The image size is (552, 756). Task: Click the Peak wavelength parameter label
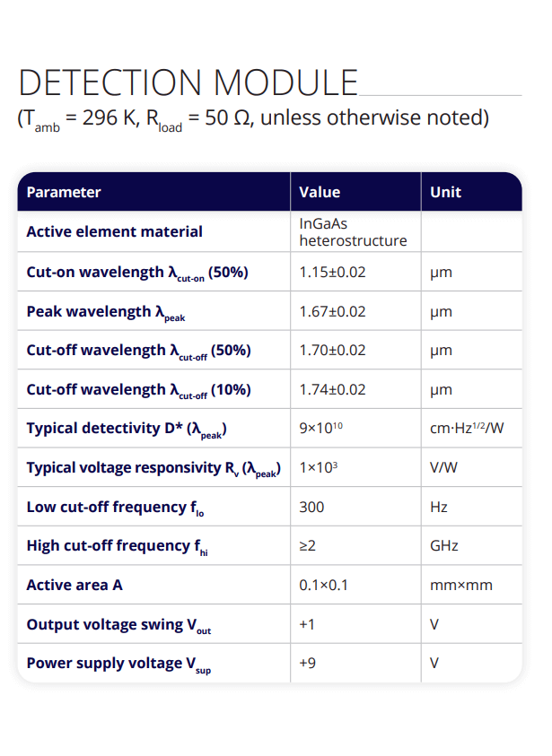pyautogui.click(x=106, y=312)
